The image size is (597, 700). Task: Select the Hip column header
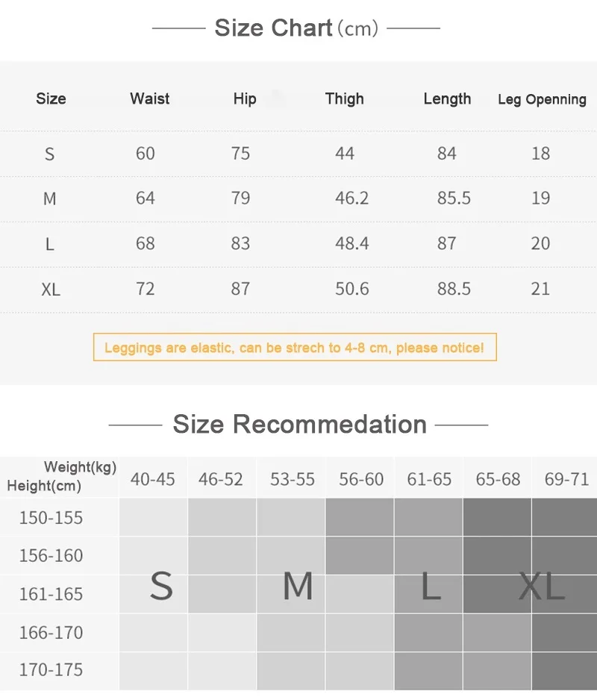coord(245,99)
